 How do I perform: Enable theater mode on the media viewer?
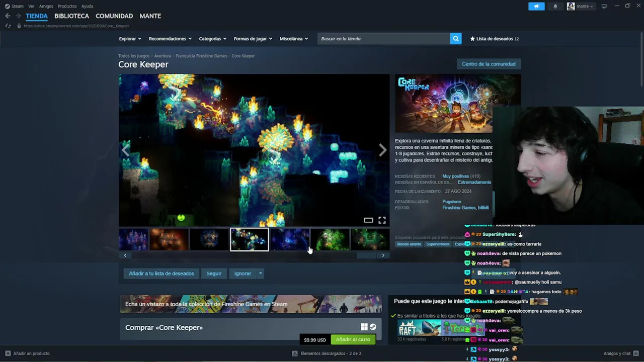368,220
